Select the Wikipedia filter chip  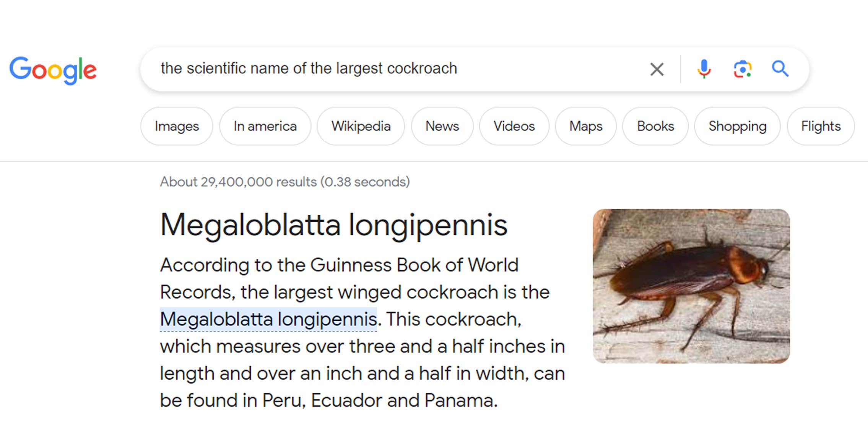point(361,126)
